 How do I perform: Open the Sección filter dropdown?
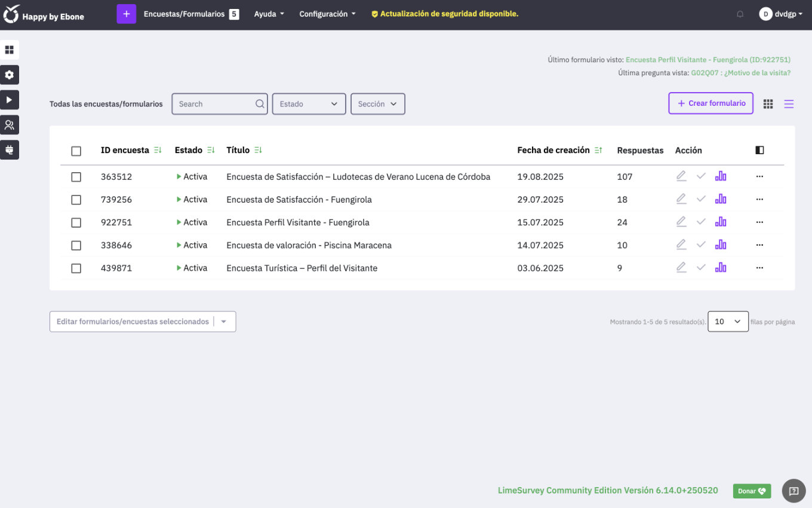[x=377, y=104]
